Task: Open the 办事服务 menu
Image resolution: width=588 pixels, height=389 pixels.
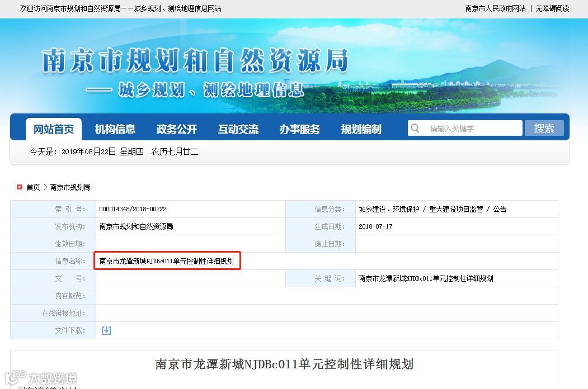Action: point(300,129)
